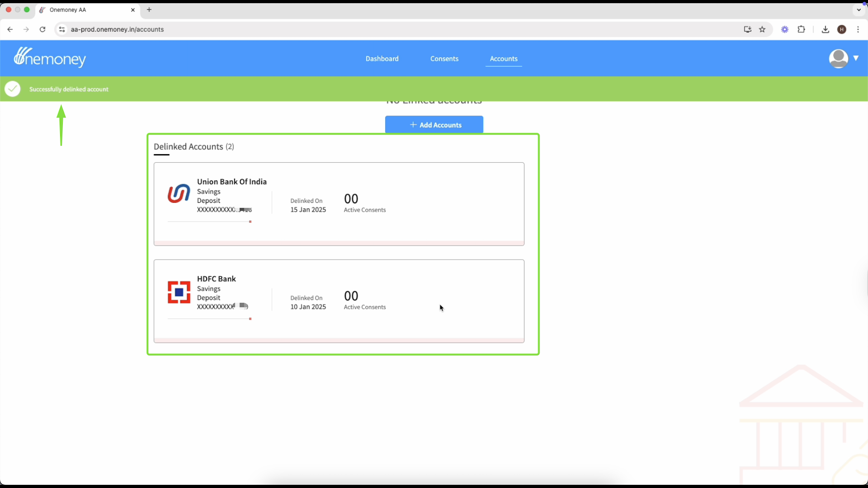Click the address bar URL
The width and height of the screenshot is (868, 488).
pyautogui.click(x=118, y=29)
